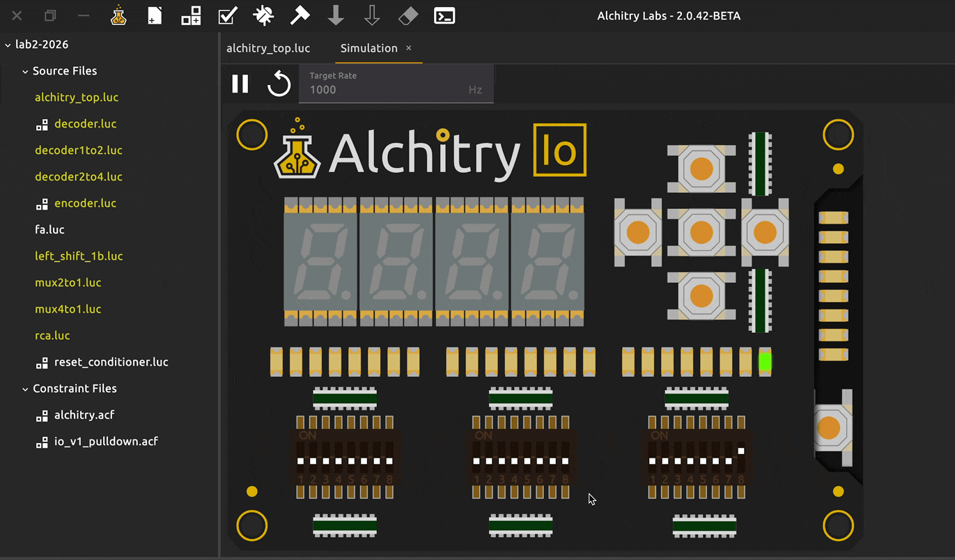Reset the simulation with the restart icon
Screen dimensions: 955x560
[x=279, y=84]
